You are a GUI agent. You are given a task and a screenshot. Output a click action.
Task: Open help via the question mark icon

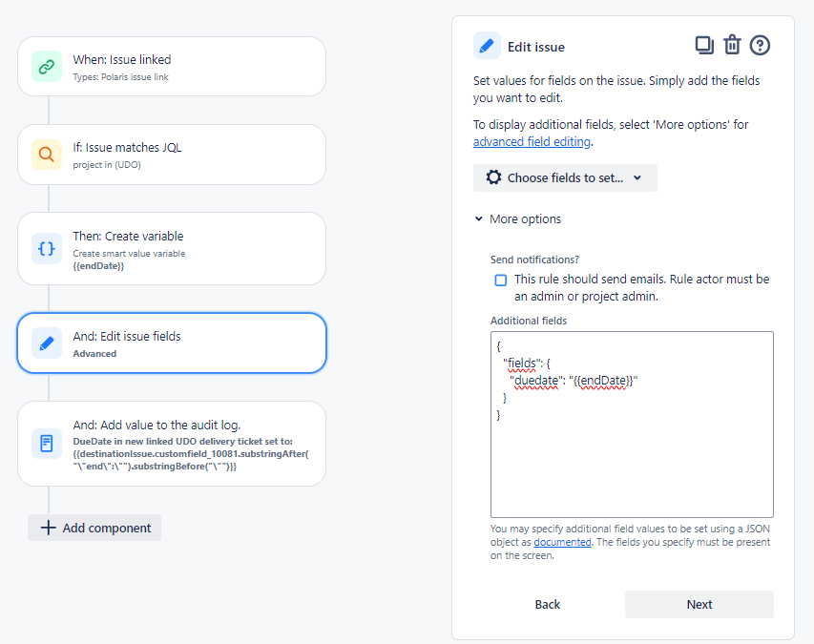coord(761,44)
